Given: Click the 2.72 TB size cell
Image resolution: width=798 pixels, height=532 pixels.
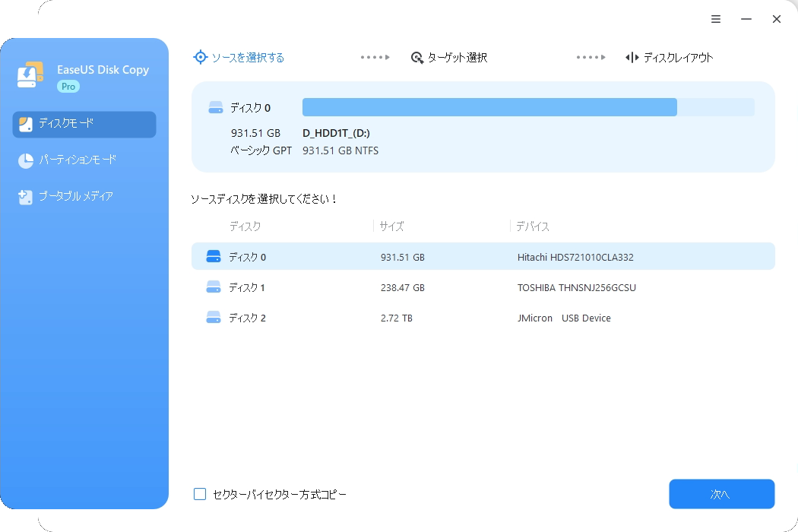Looking at the screenshot, I should click(x=397, y=318).
